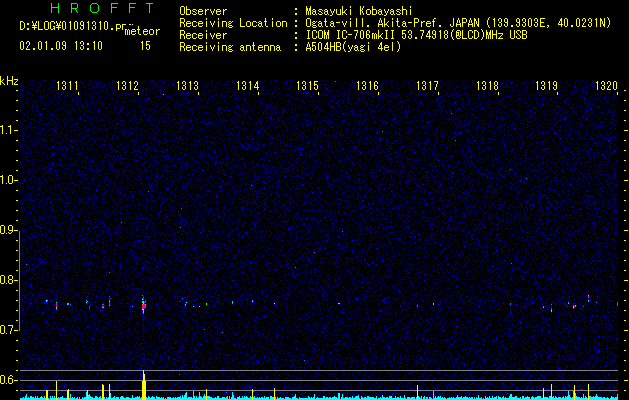Click the 1318 time axis marker

(x=487, y=86)
